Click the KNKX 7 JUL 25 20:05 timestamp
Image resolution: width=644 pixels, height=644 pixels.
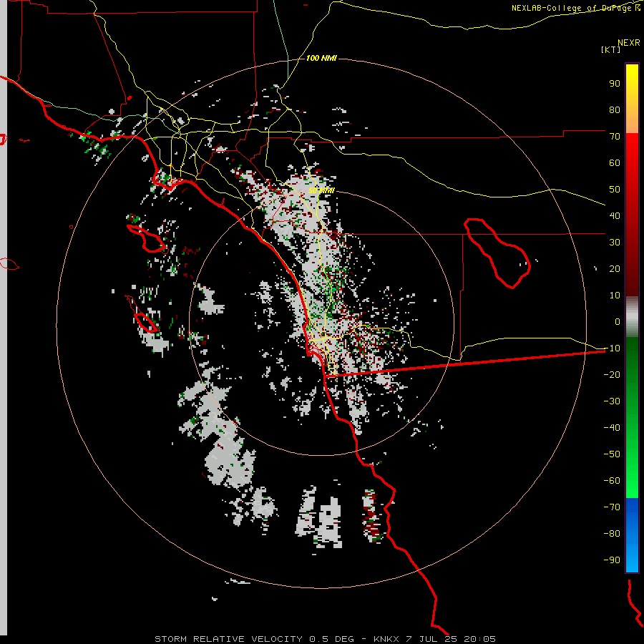434,639
